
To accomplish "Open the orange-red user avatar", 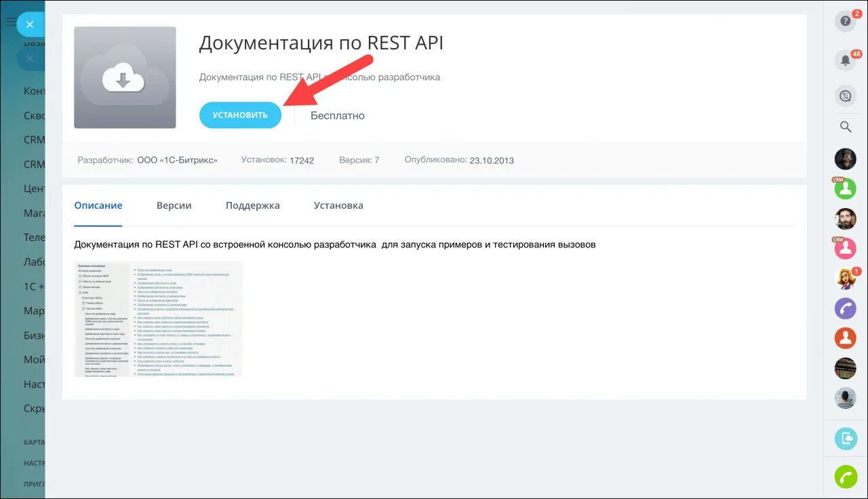I will [x=846, y=338].
